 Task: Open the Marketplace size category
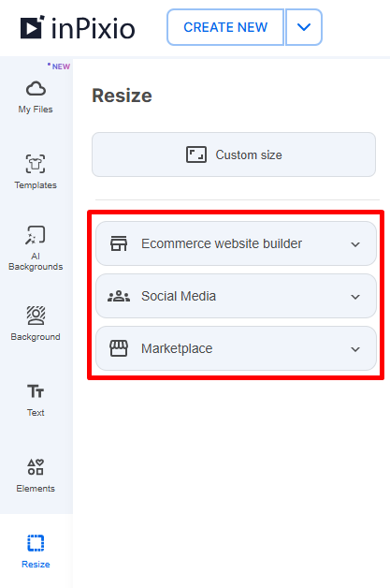point(236,348)
